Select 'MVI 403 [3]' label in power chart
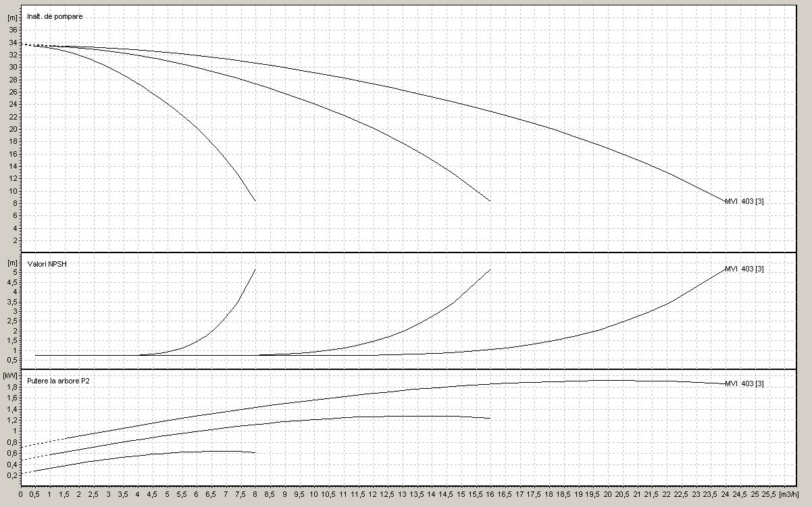This screenshot has height=507, width=812. tap(744, 383)
